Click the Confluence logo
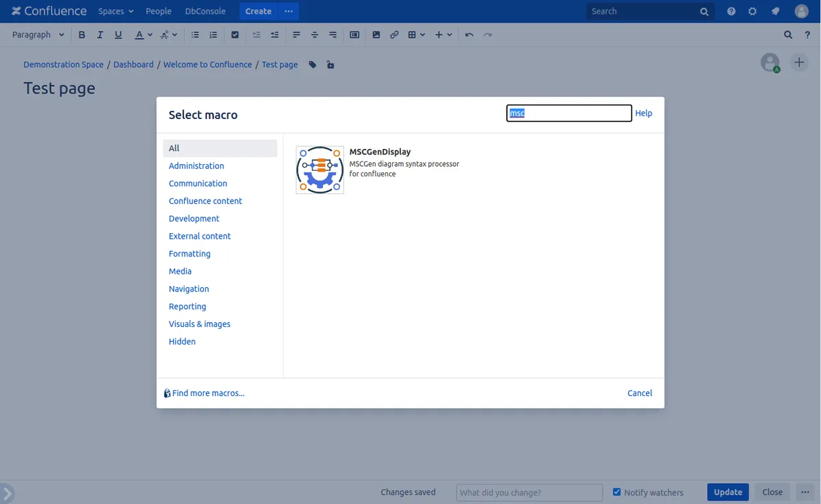 (49, 11)
